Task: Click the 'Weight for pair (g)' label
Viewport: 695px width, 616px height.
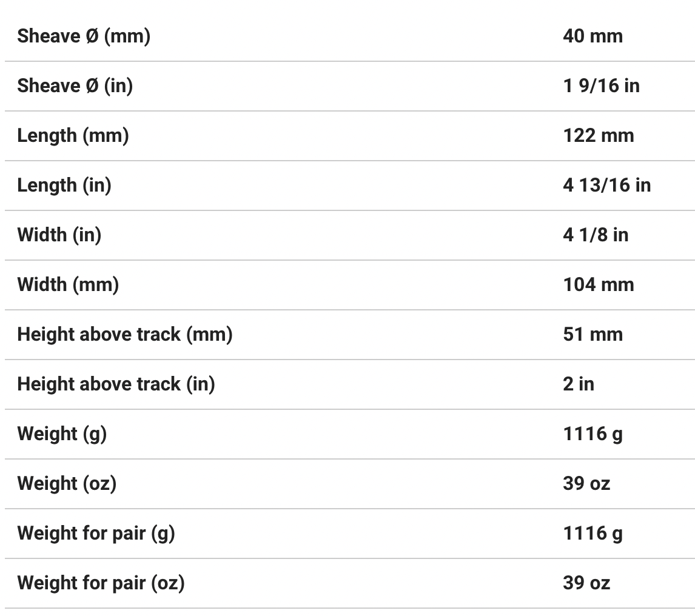Action: pyautogui.click(x=96, y=534)
